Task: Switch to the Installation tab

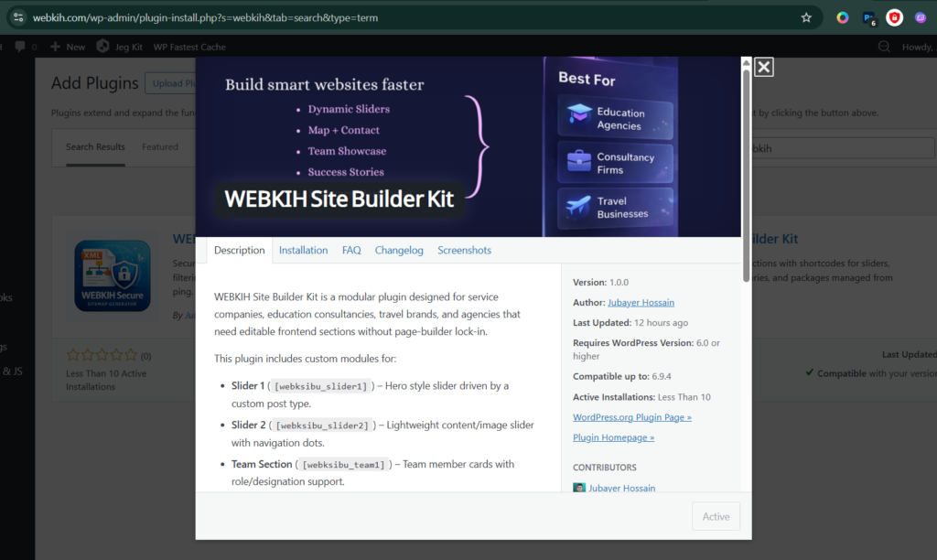Action: coord(303,250)
